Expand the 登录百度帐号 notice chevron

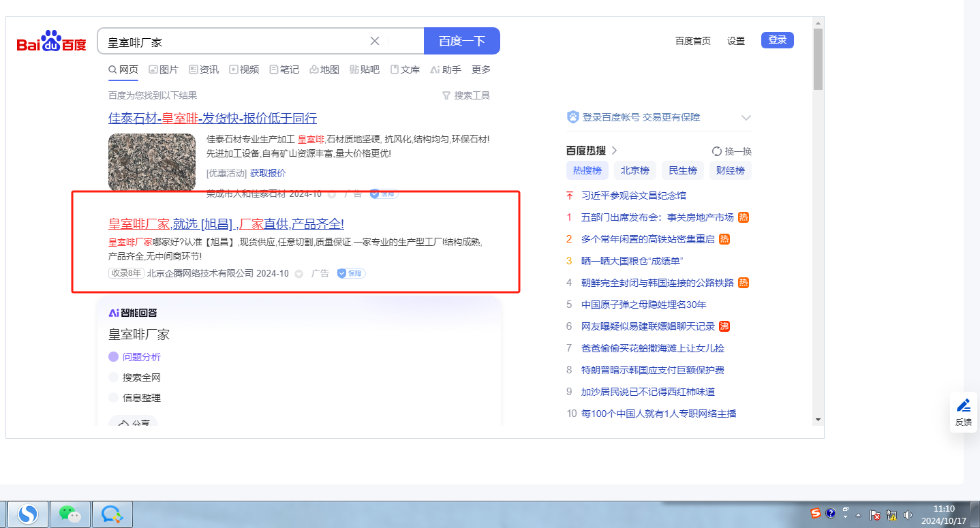pyautogui.click(x=746, y=118)
